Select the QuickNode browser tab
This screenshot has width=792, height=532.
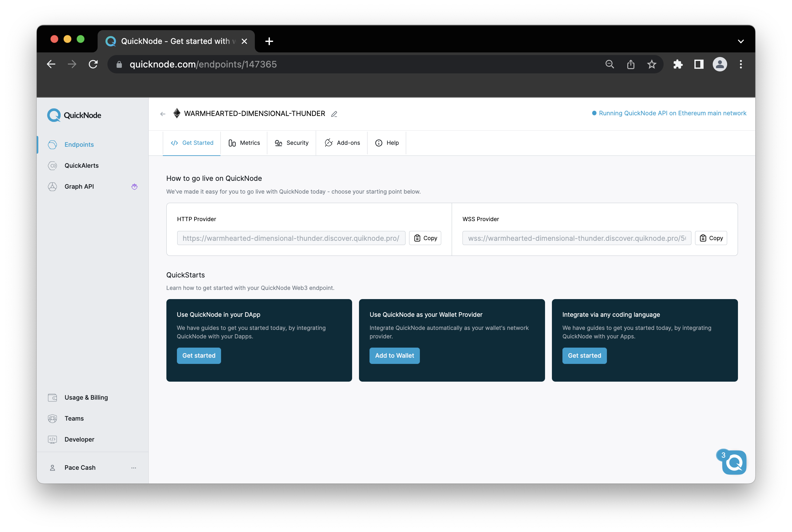pyautogui.click(x=176, y=41)
